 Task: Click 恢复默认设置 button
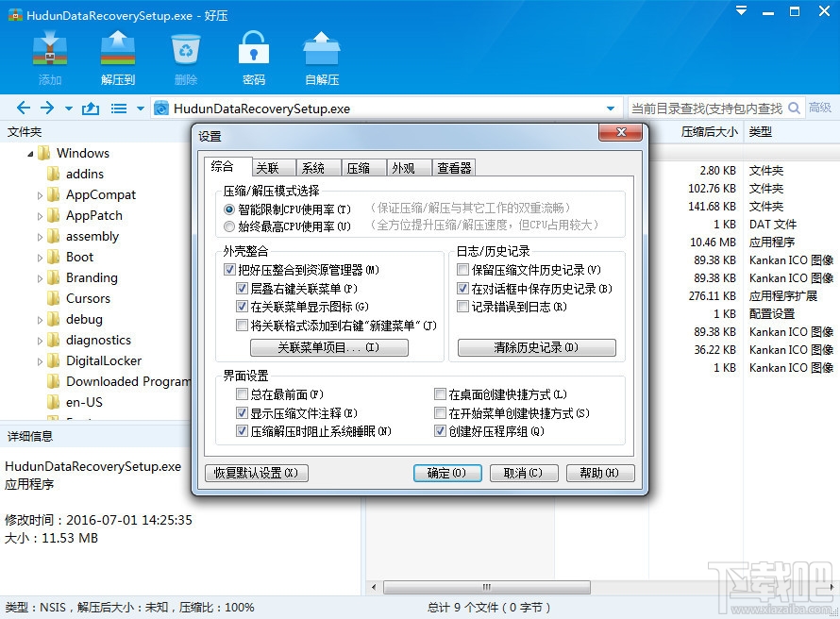point(256,473)
